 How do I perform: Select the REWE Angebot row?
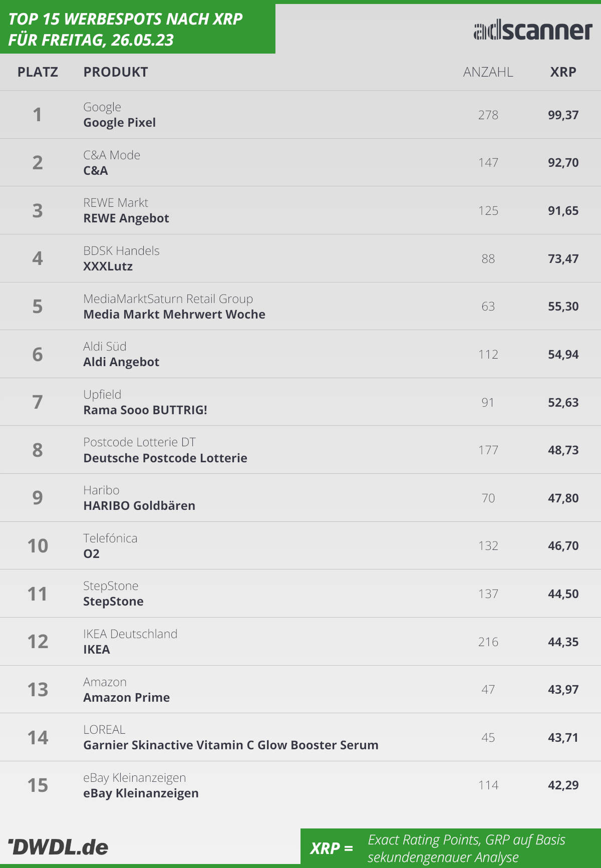click(x=300, y=210)
